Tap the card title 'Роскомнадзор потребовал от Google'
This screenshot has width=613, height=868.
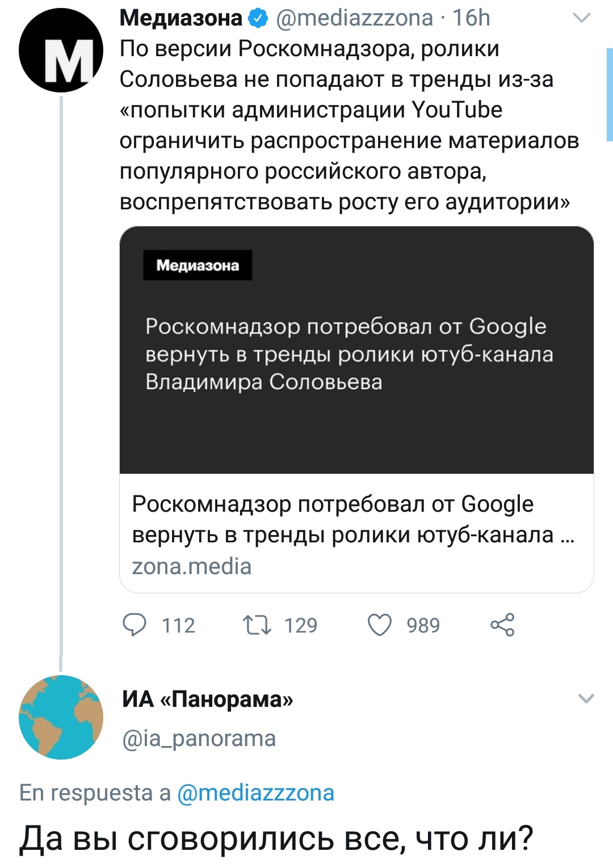[333, 504]
